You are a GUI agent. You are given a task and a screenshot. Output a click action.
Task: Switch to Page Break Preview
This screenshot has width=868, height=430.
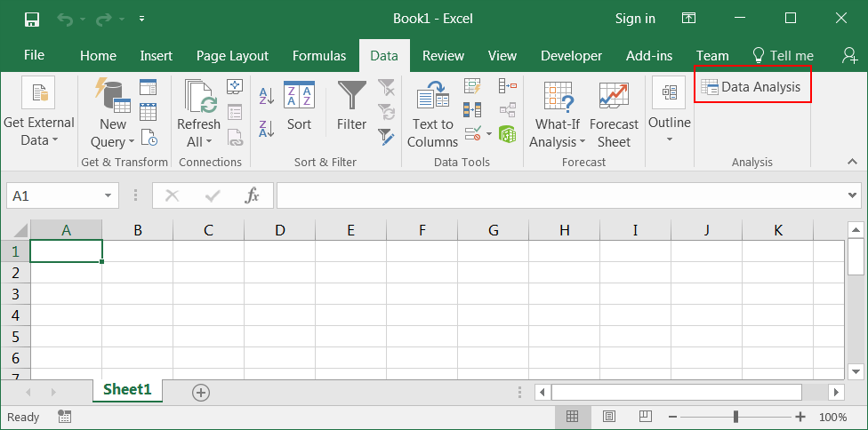pos(645,416)
